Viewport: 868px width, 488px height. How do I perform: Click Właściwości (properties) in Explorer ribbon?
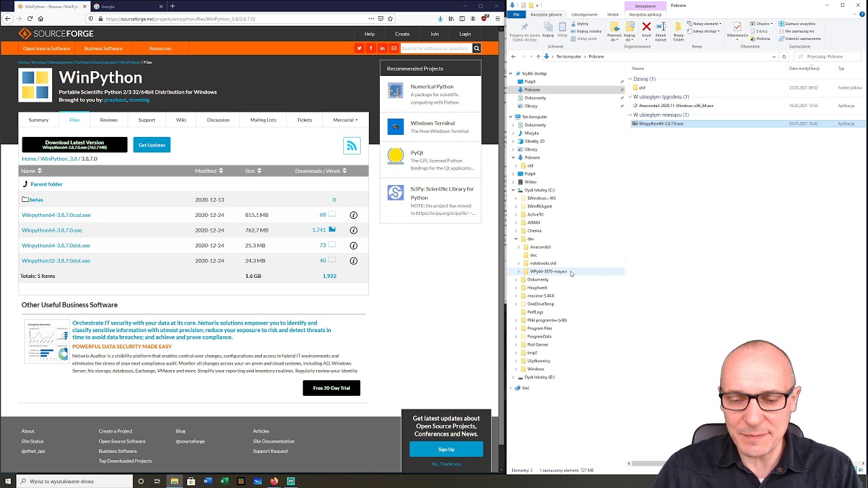coord(737,31)
